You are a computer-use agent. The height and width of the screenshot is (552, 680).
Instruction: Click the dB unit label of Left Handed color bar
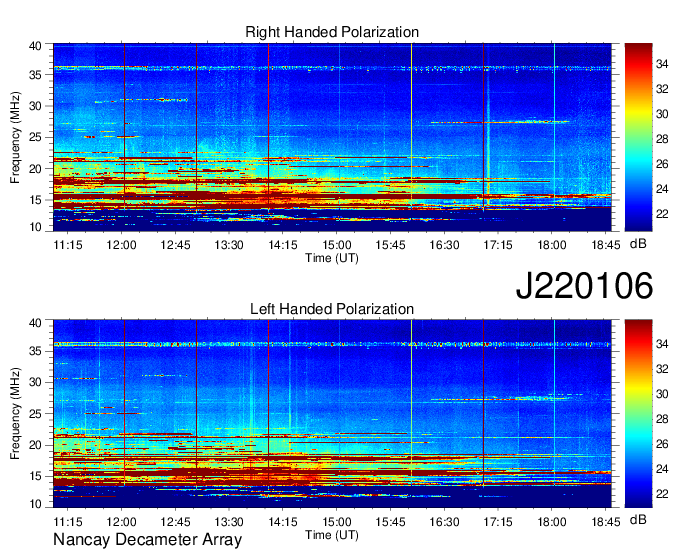(x=638, y=520)
